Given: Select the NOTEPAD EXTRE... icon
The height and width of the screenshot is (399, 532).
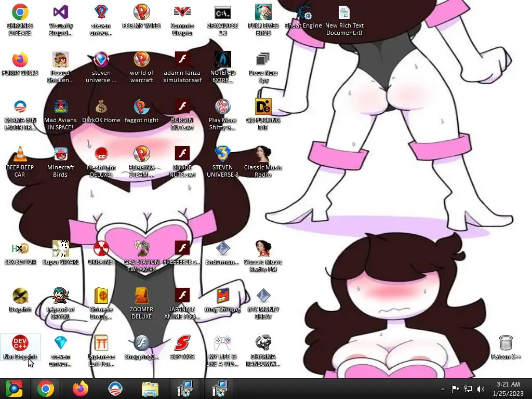Looking at the screenshot, I should 222,67.
